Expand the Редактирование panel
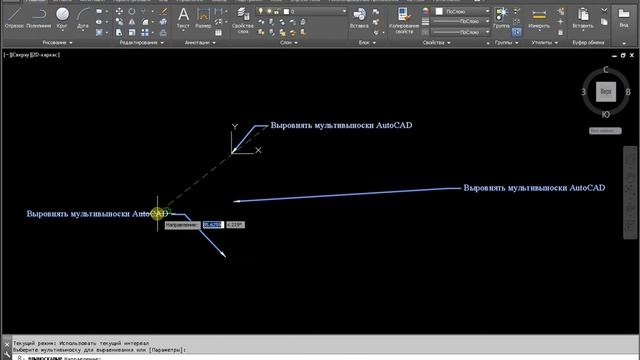Viewport: 640px width, 360px height. pos(142,42)
